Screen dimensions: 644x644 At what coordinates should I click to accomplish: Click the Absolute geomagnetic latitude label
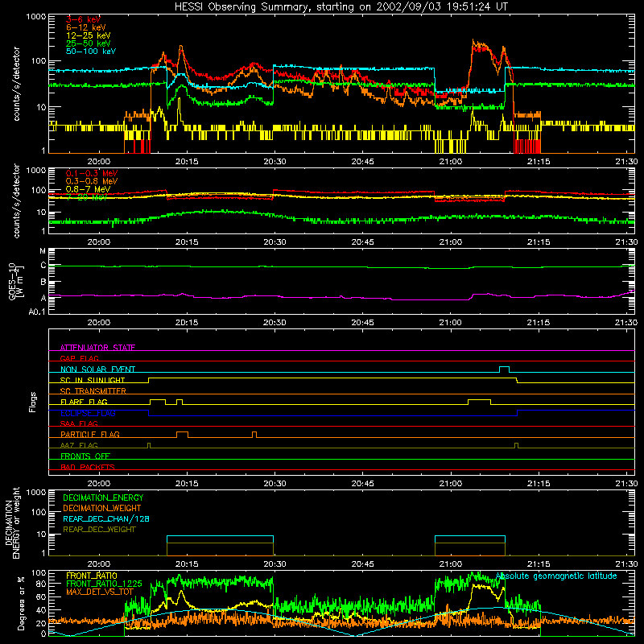(x=556, y=576)
